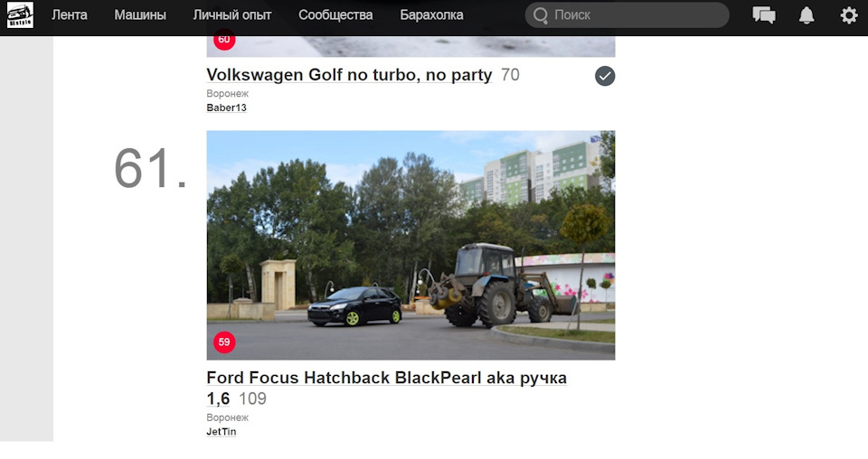The height and width of the screenshot is (459, 868).
Task: Toggle the checkmark next to Volkswagen Golf
Action: [605, 76]
